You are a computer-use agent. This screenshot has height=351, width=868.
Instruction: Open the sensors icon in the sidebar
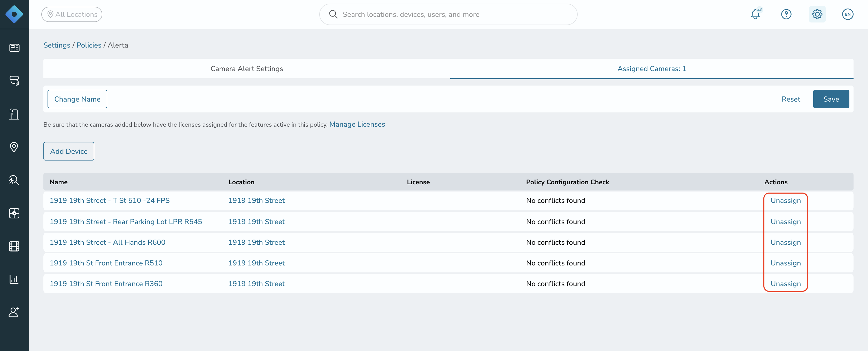[x=14, y=213]
